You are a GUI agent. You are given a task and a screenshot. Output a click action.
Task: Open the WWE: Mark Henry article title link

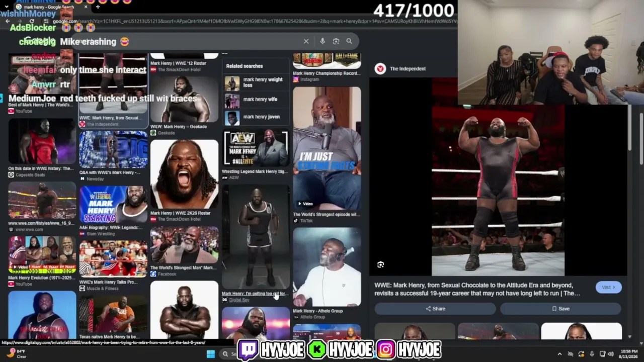pos(476,289)
